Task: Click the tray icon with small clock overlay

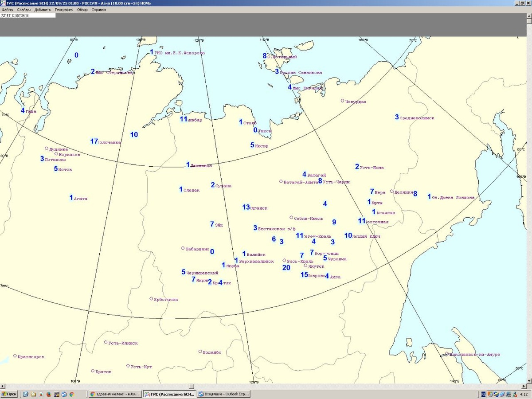Action: pos(509,394)
